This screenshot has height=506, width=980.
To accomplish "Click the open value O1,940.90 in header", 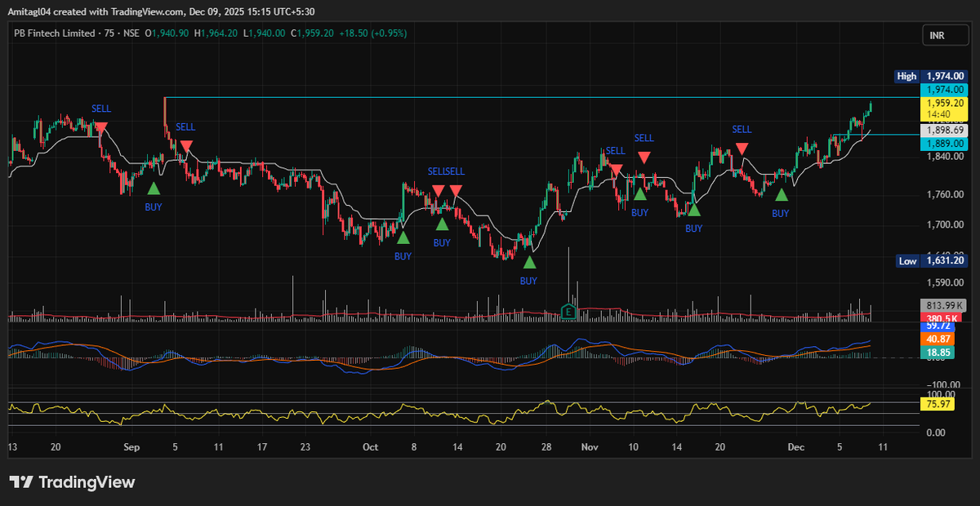I will [167, 33].
